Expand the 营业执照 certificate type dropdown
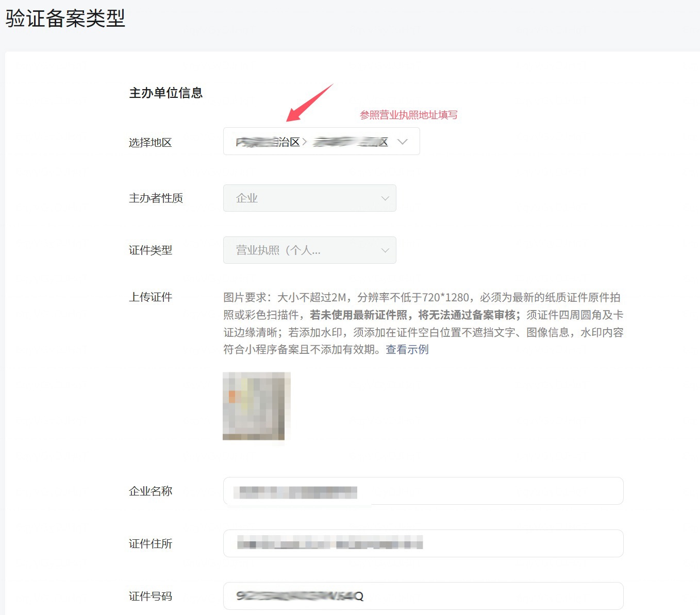This screenshot has height=615, width=700. pos(309,250)
